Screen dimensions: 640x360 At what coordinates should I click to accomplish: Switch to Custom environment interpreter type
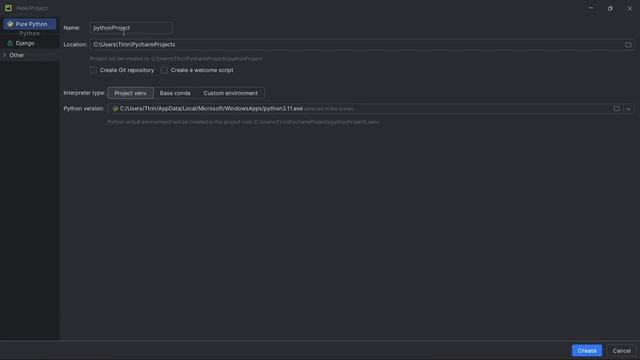(x=231, y=93)
